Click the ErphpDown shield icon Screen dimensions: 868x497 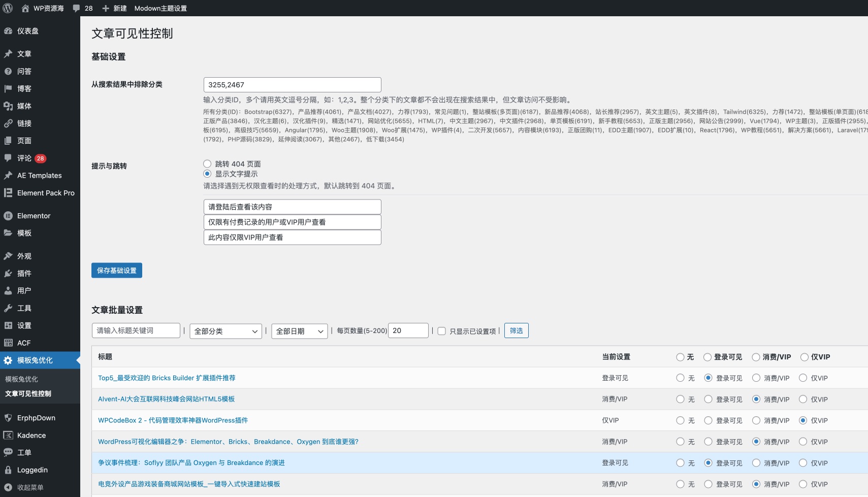pyautogui.click(x=8, y=418)
